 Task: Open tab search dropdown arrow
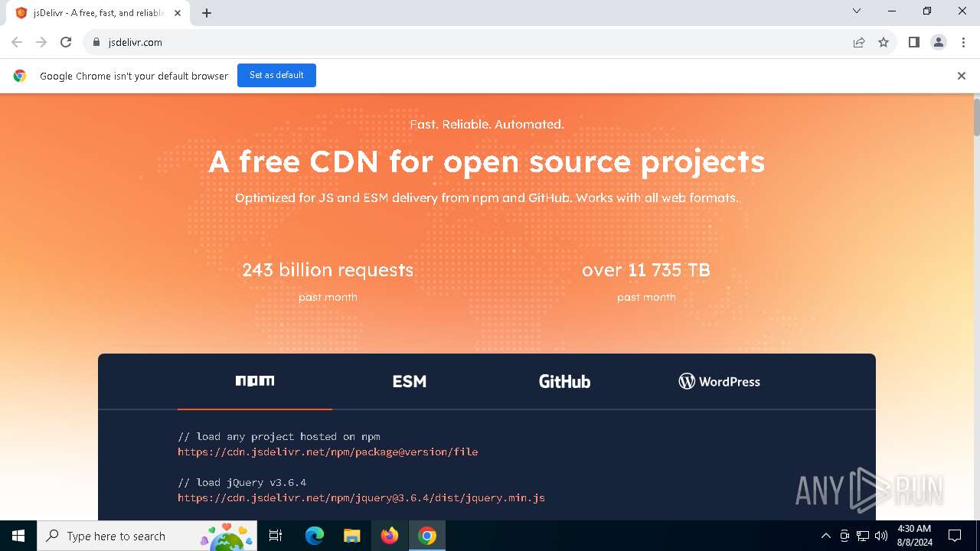pyautogui.click(x=857, y=11)
